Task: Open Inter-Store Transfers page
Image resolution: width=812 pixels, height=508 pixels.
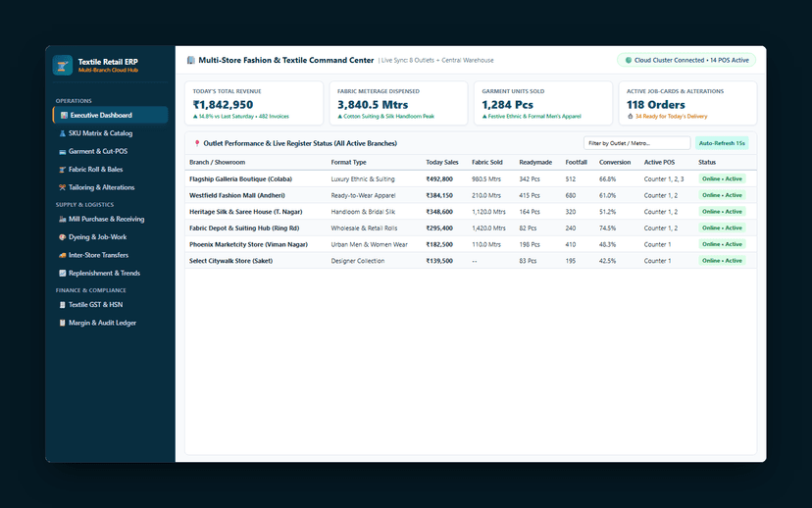Action: tap(110, 255)
